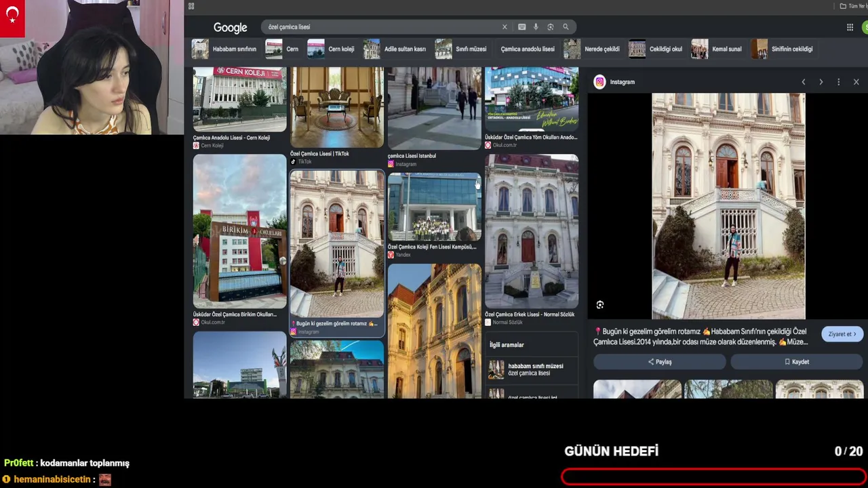Screen dimensions: 868x488
Task: Open the 'çamlıca Lisesi Istanbul' image result
Action: [x=435, y=108]
